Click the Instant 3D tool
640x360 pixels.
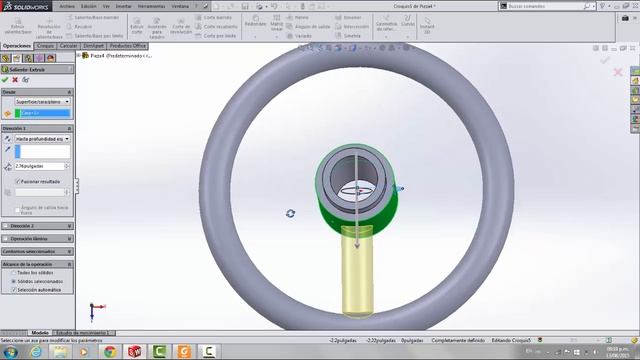click(427, 25)
